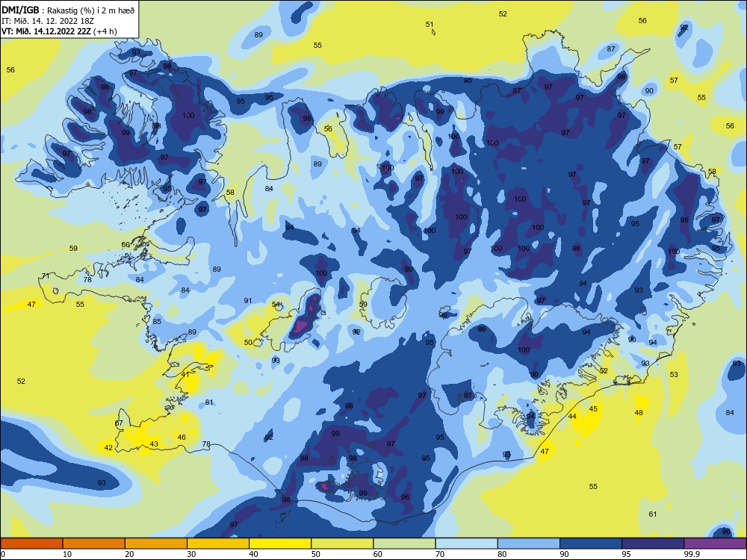
Task: Click the purple above-99.9 legend swatch
Action: 715,544
